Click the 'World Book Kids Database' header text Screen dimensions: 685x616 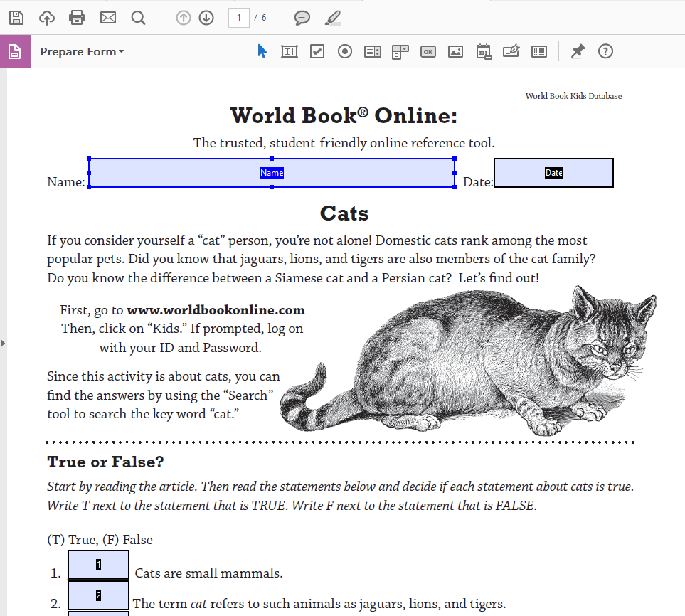pos(573,96)
